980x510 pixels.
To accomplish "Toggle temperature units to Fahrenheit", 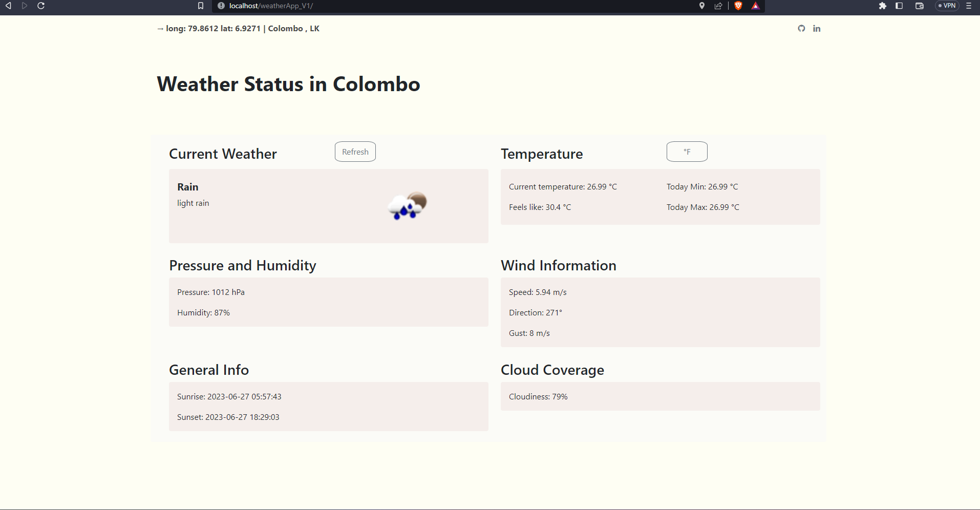I will (x=687, y=152).
